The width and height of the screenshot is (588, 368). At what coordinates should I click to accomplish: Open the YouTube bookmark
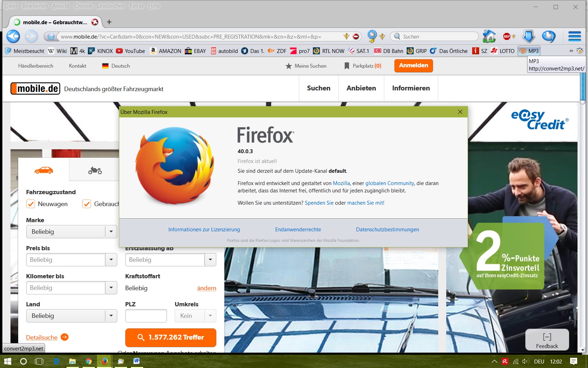pos(130,51)
